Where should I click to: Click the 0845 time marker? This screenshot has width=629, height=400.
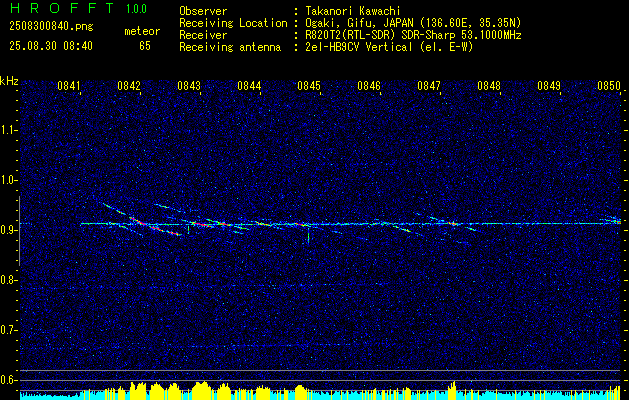[309, 85]
